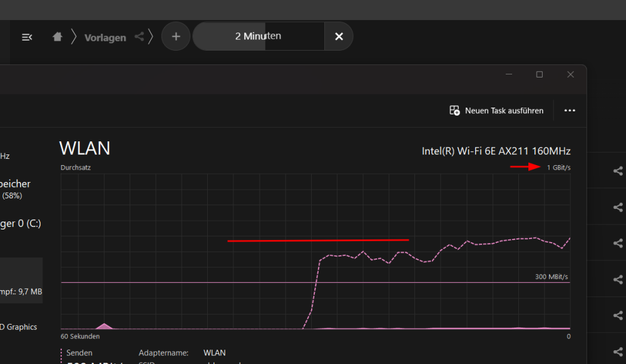Close the 2 Minuten tab
This screenshot has height=364, width=626.
coord(339,36)
